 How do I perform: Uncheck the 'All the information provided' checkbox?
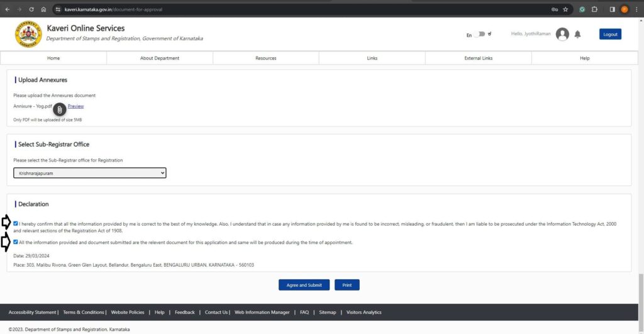(16, 242)
